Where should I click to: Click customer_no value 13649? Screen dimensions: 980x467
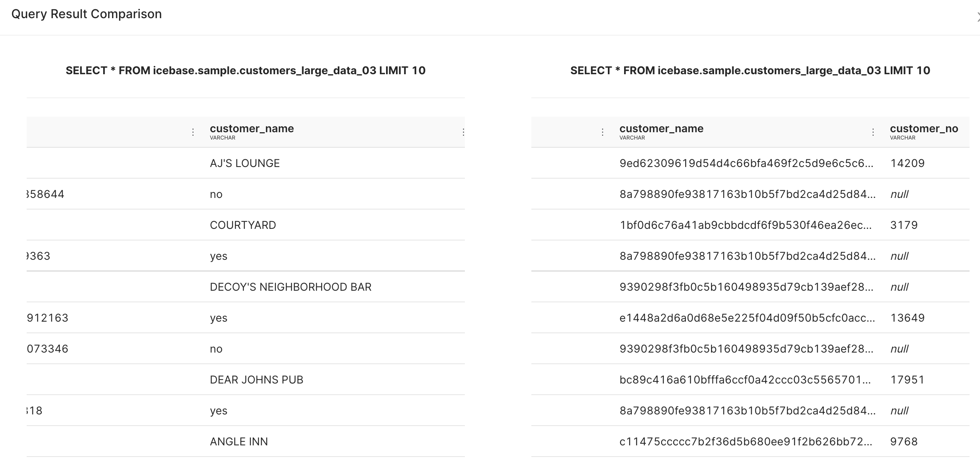(907, 318)
